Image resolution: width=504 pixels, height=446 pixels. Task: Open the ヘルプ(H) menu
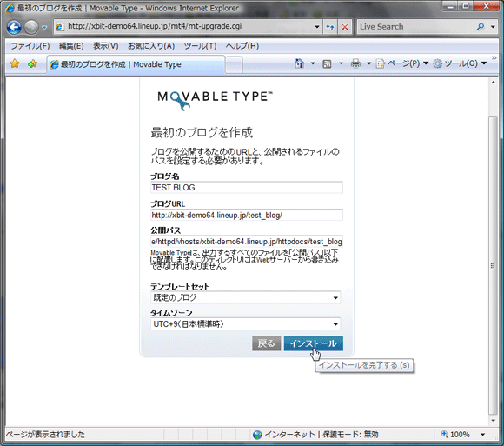coord(242,46)
